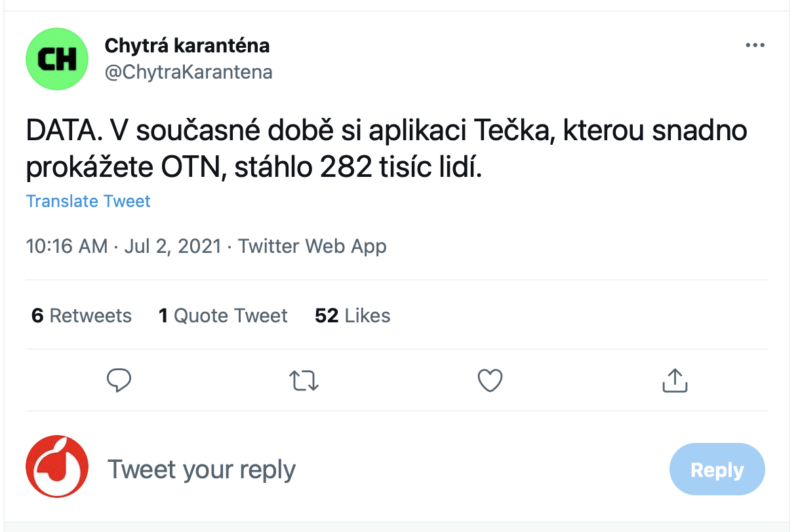View the 1 Quote Tweet list
Screen dimensions: 800x532
coord(223,316)
